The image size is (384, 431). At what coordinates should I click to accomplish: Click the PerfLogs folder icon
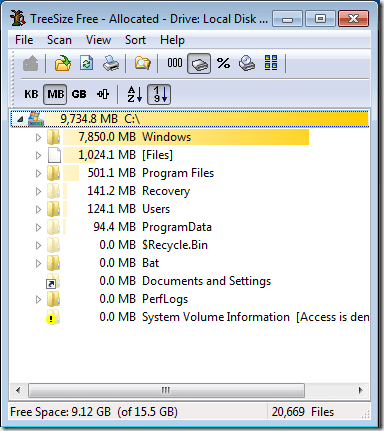click(53, 299)
